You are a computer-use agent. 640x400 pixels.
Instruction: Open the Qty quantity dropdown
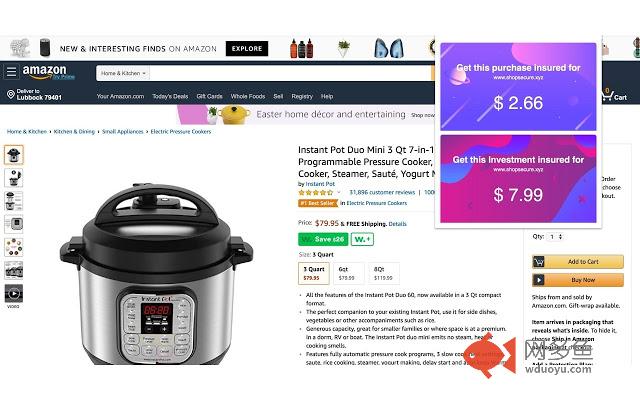point(556,237)
